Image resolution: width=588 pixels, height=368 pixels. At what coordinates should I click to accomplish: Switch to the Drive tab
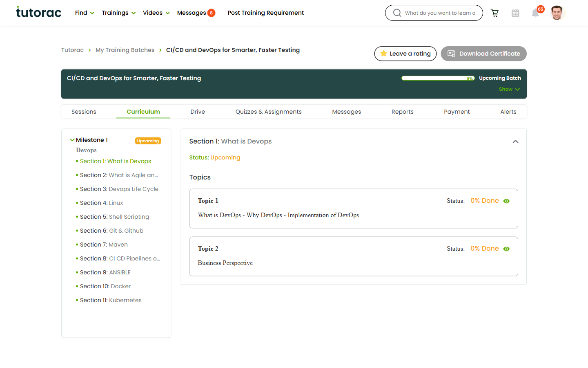coord(198,112)
